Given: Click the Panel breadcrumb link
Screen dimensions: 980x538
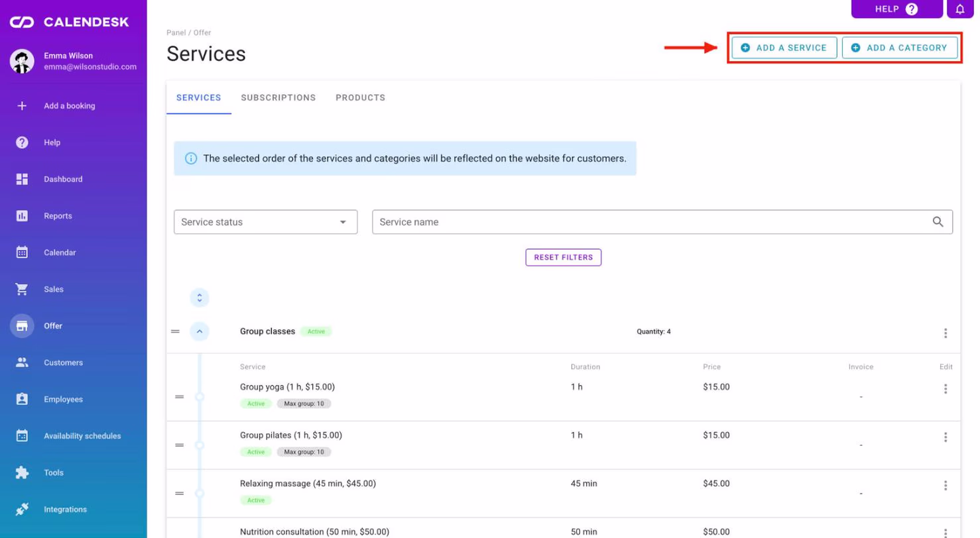Looking at the screenshot, I should pos(175,32).
